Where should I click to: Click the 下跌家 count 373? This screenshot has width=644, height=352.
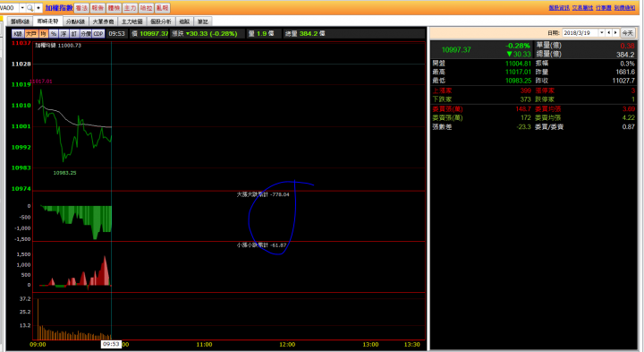(526, 99)
